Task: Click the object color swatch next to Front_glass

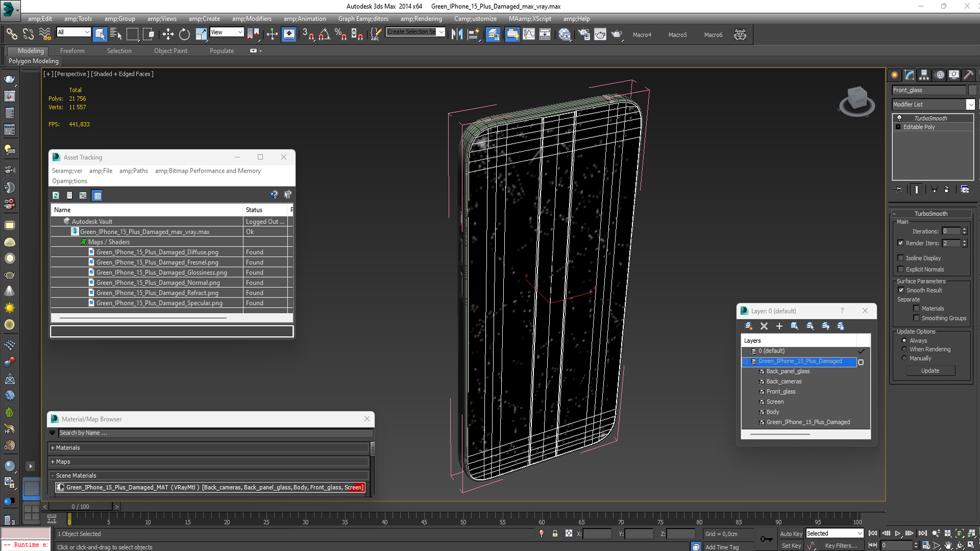Action: pyautogui.click(x=972, y=90)
